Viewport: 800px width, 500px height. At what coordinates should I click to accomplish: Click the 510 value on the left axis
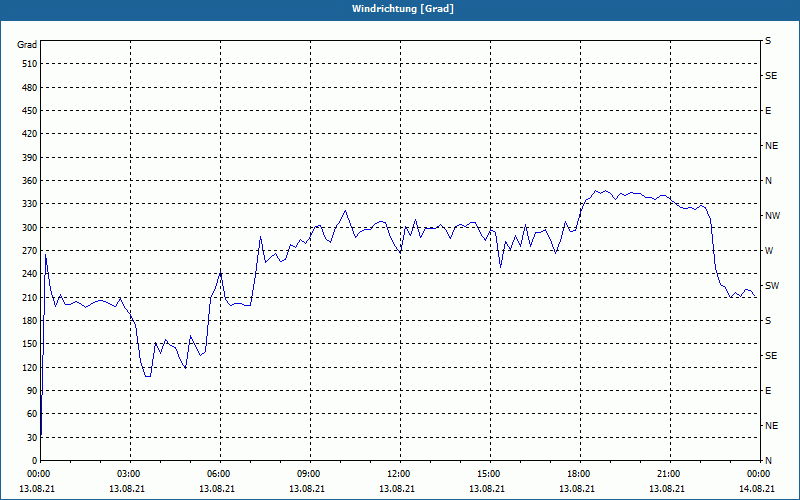pos(30,64)
